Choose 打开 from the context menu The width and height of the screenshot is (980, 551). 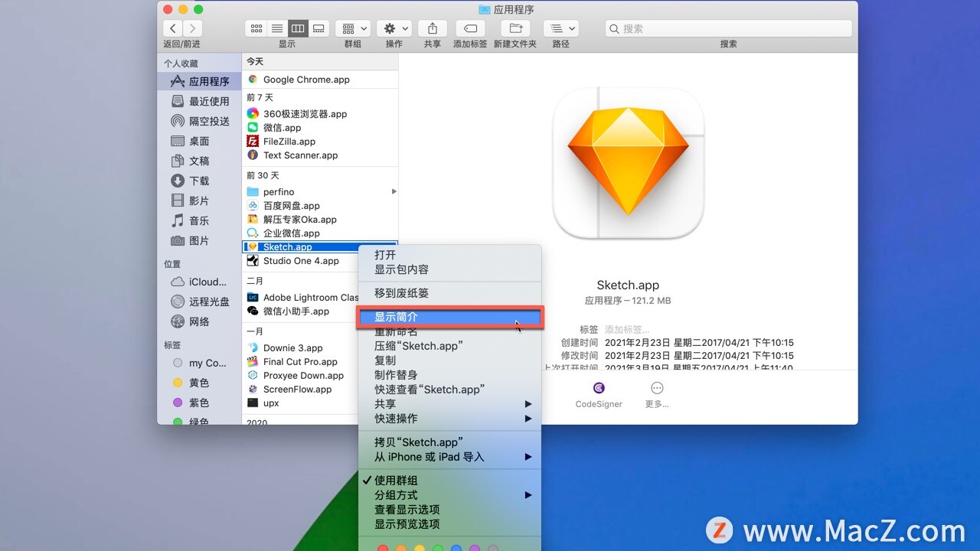[450, 255]
